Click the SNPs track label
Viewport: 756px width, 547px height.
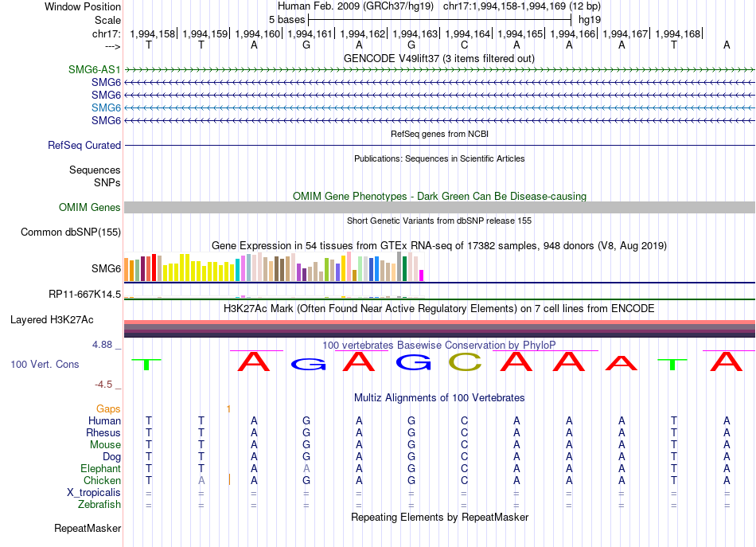(x=107, y=183)
